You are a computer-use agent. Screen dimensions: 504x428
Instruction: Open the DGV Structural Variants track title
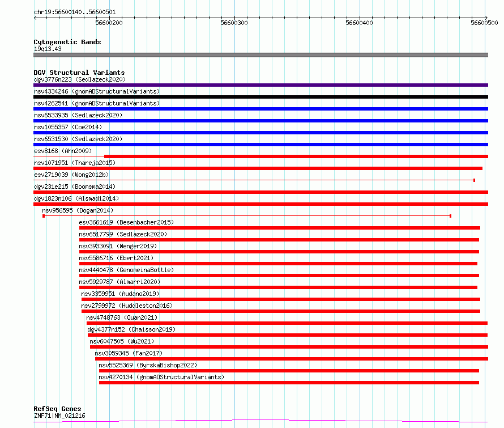coord(79,73)
